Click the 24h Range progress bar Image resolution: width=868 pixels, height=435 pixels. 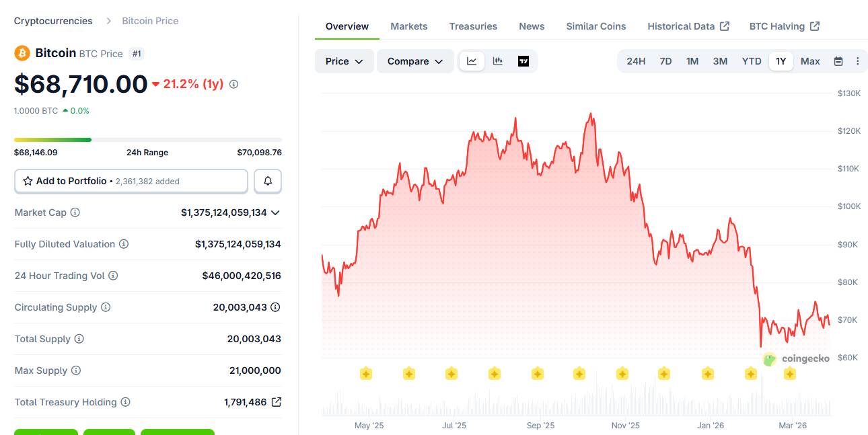[147, 140]
